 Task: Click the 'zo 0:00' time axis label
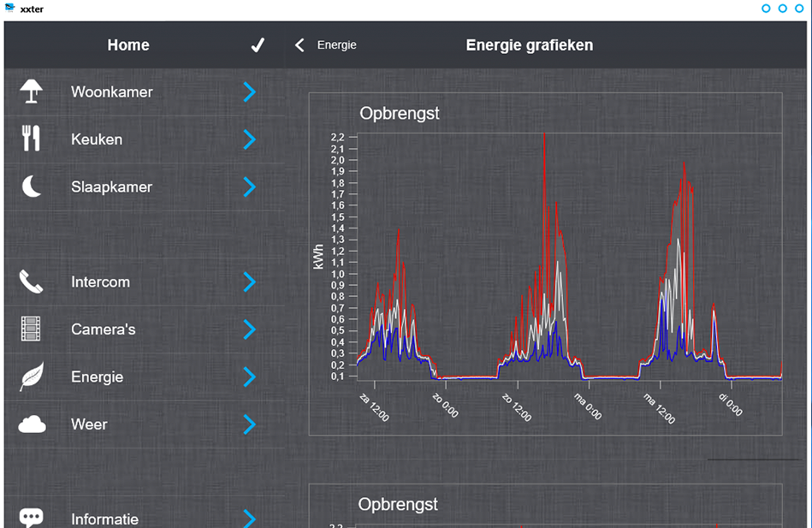coord(445,405)
